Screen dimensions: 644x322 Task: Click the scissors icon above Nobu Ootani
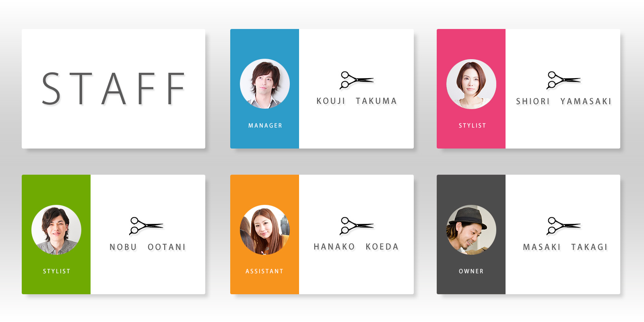146,226
